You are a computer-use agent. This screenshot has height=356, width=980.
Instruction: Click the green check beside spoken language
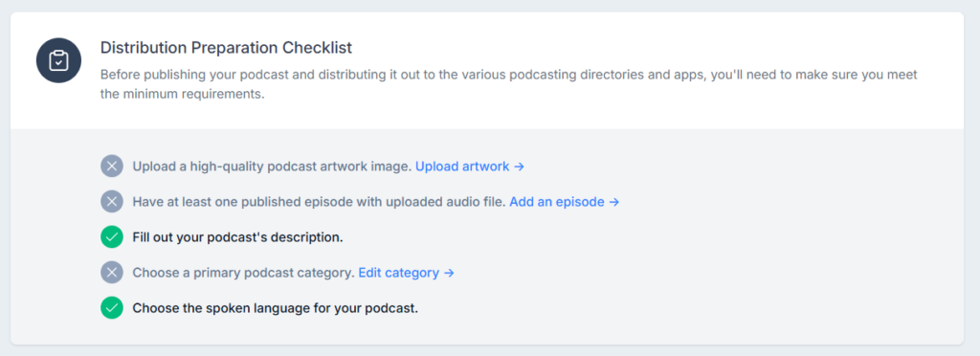point(112,308)
